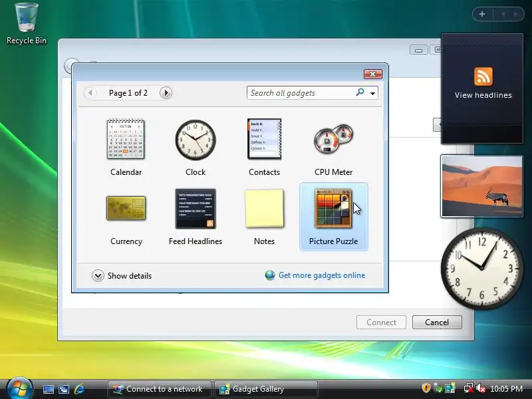
Task: Open the Windows Start button
Action: pyautogui.click(x=19, y=388)
